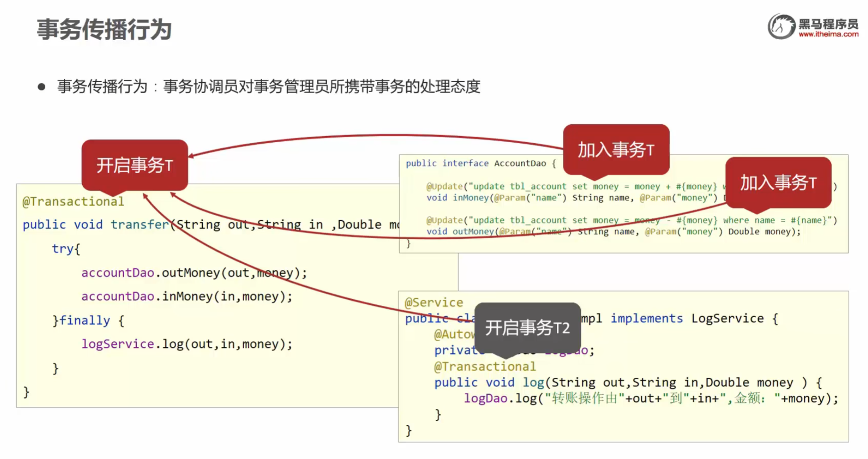This screenshot has width=868, height=459.
Task: Click the bullet text 事务协调员对事务管理员所携带事务的处理态度
Action: pyautogui.click(x=322, y=87)
